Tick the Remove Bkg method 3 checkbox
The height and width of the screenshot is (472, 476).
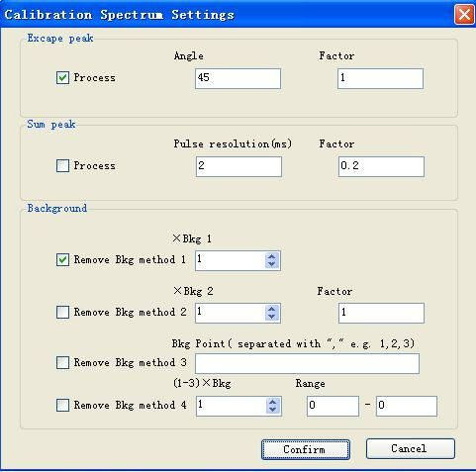(x=62, y=362)
